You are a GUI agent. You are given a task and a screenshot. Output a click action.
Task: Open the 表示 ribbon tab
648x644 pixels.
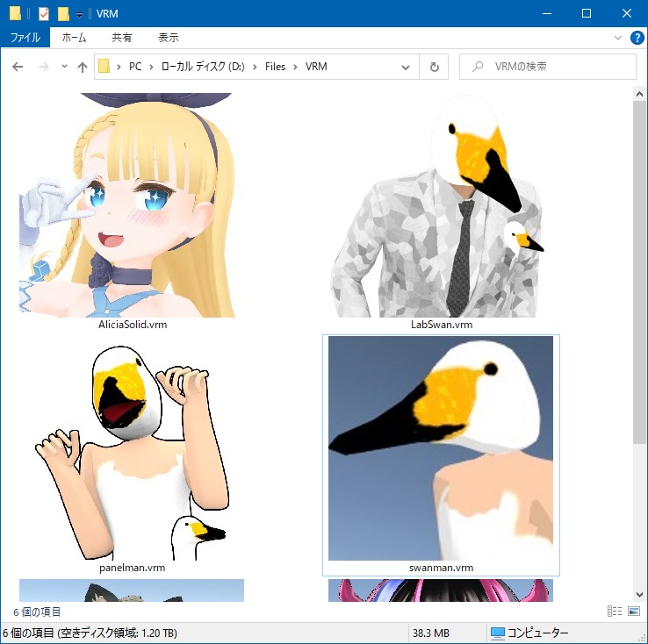pyautogui.click(x=169, y=38)
